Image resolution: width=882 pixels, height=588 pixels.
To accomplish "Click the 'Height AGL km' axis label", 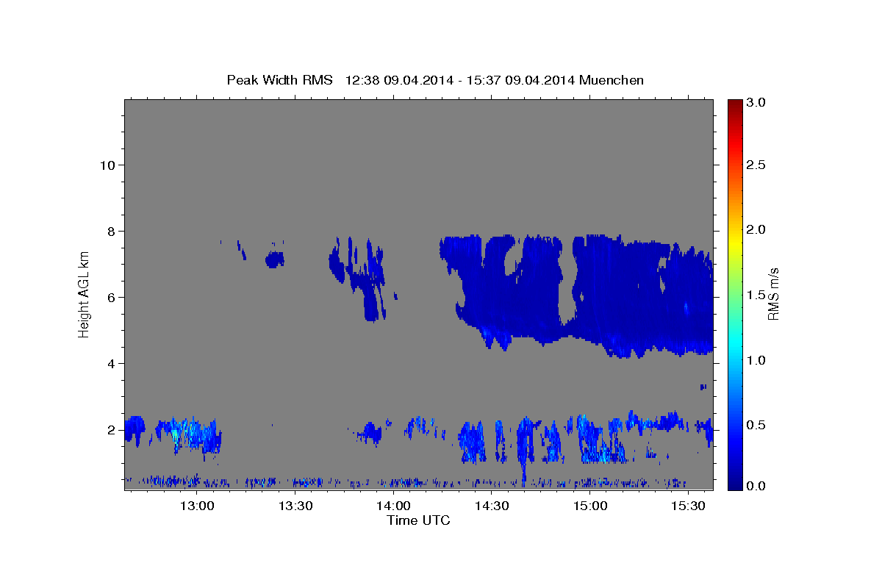I will coord(85,295).
